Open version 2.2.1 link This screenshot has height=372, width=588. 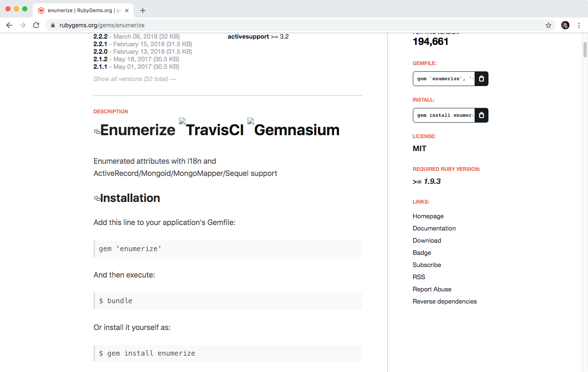(x=100, y=44)
